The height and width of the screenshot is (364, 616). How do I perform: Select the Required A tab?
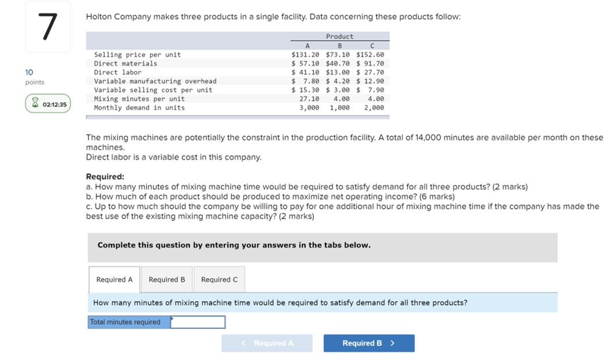(x=114, y=279)
